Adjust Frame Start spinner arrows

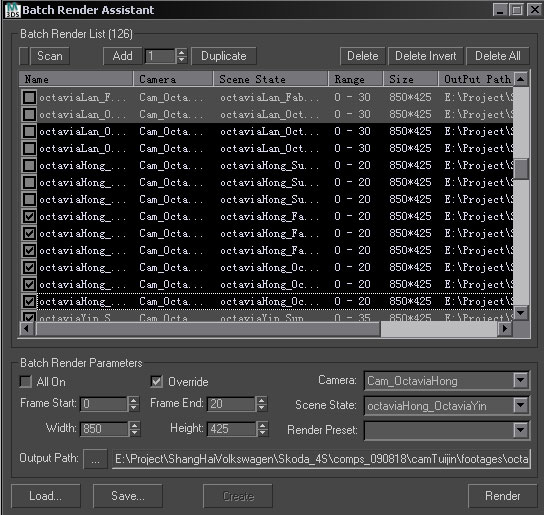(134, 404)
